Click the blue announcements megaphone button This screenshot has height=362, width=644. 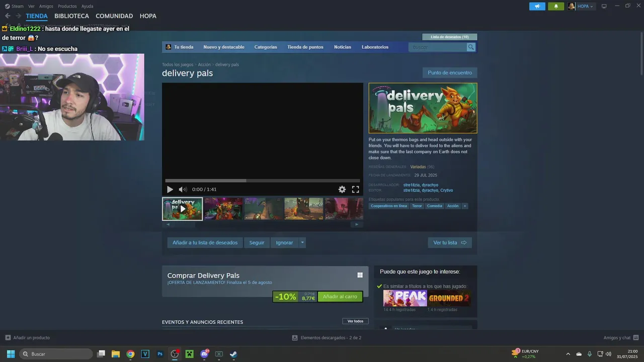(x=537, y=6)
